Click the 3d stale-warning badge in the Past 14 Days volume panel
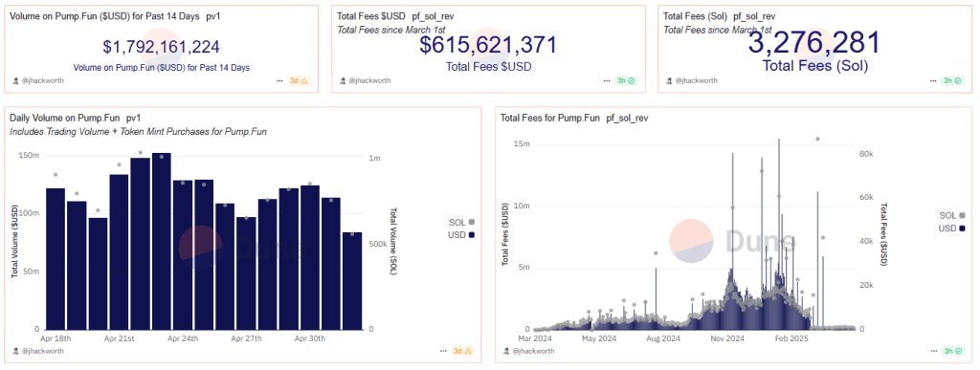The height and width of the screenshot is (370, 980). pyautogui.click(x=299, y=80)
